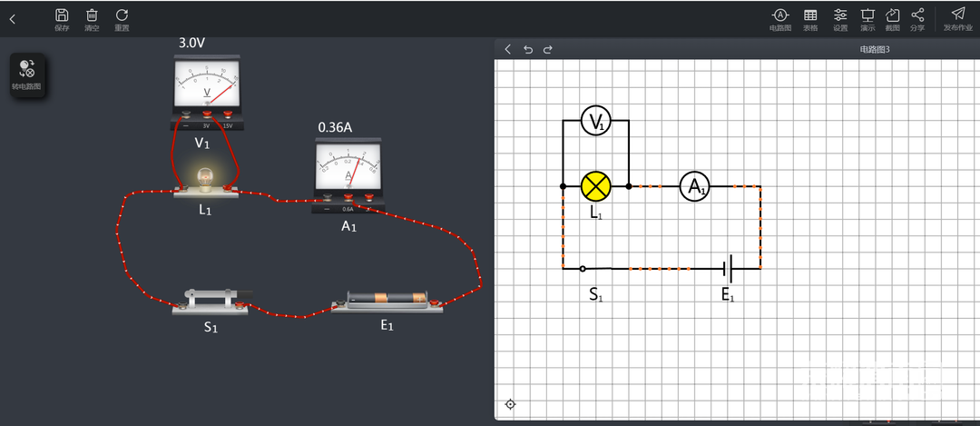Select the light bulb L1 component
Image resolution: width=980 pixels, height=426 pixels.
[206, 179]
